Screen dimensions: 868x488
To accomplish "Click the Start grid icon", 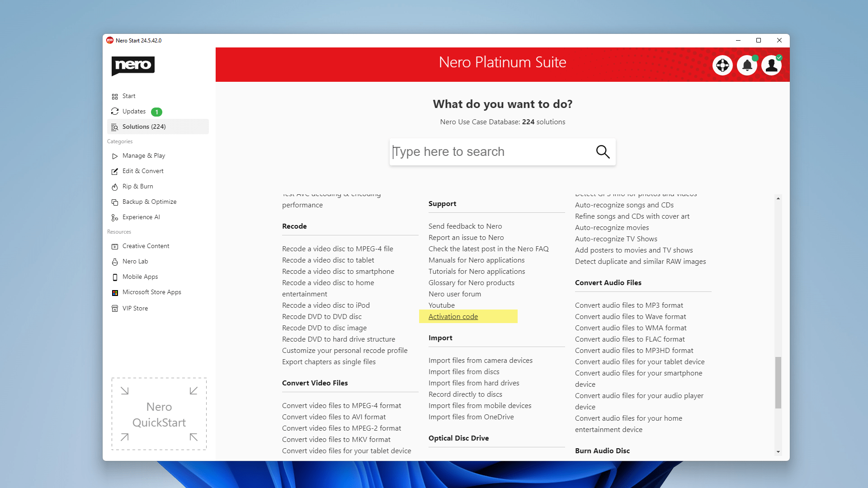I will pyautogui.click(x=115, y=96).
